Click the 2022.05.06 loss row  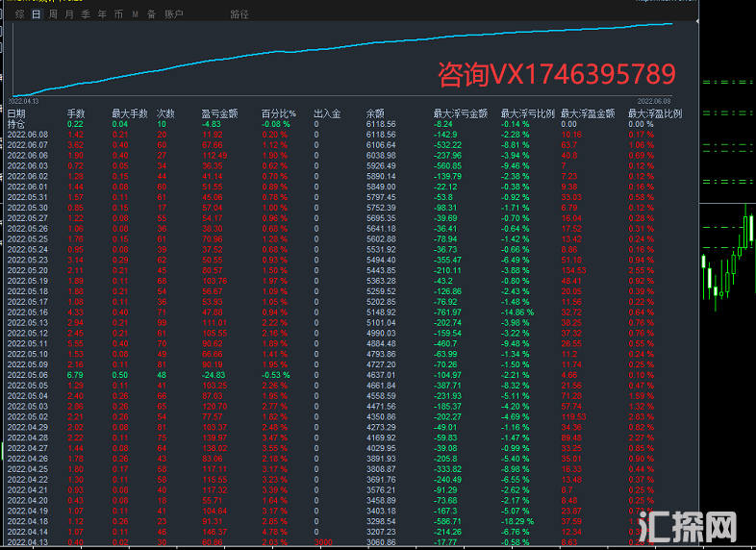pos(27,374)
